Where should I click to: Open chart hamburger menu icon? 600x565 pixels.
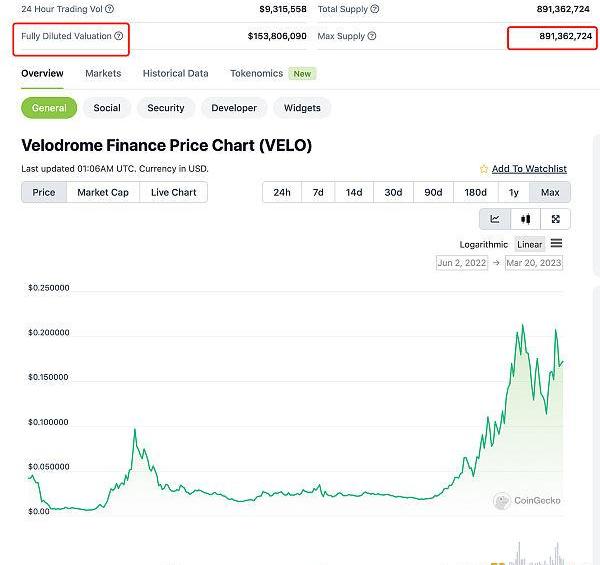[556, 243]
